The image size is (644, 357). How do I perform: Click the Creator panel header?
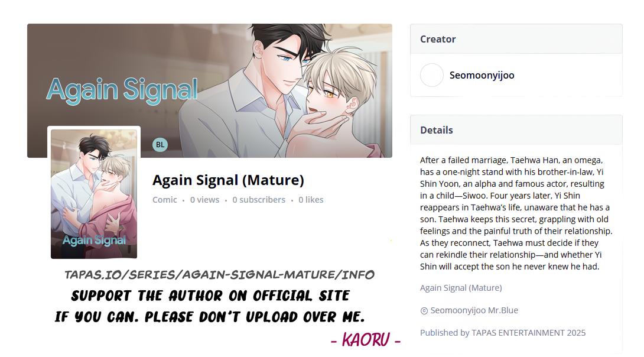click(x=516, y=39)
